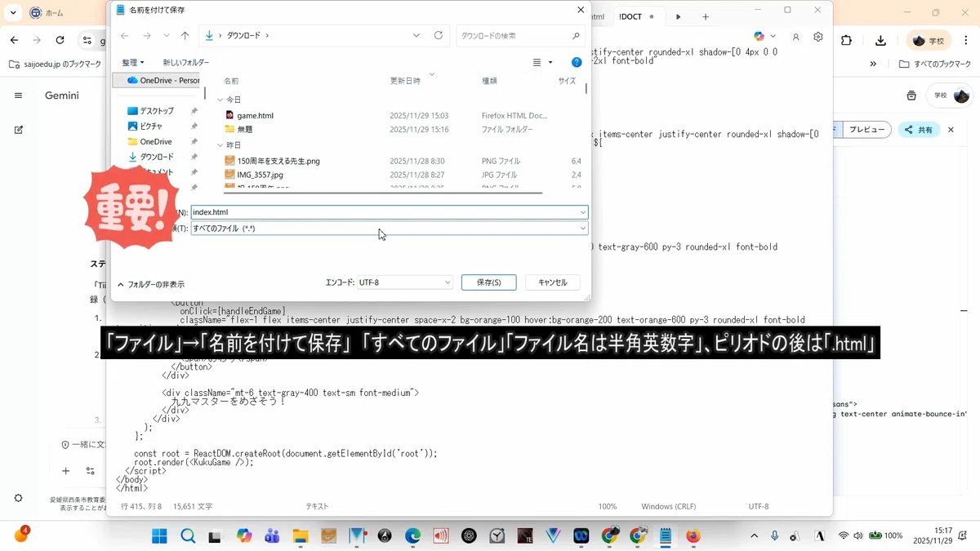This screenshot has height=551, width=980.
Task: Open taskbar Search
Action: click(188, 536)
